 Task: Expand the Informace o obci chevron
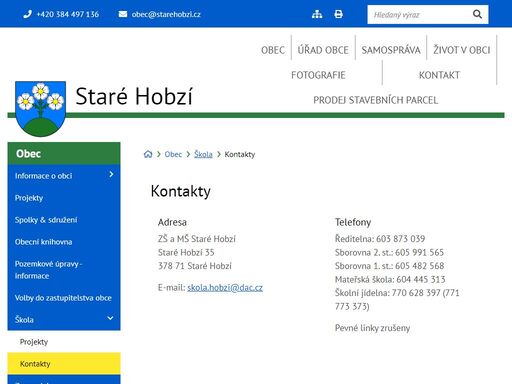[x=111, y=174]
